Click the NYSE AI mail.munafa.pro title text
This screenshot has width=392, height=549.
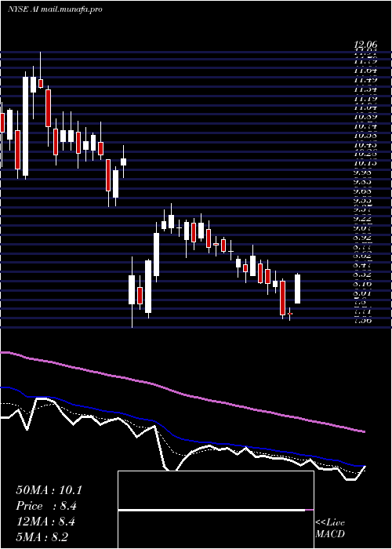click(x=55, y=9)
